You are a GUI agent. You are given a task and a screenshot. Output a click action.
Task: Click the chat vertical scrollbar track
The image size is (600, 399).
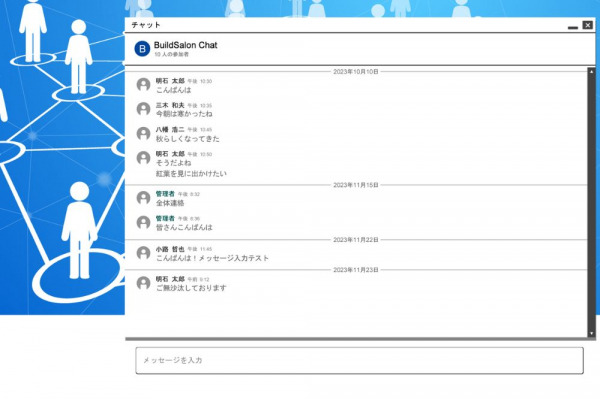pyautogui.click(x=592, y=202)
